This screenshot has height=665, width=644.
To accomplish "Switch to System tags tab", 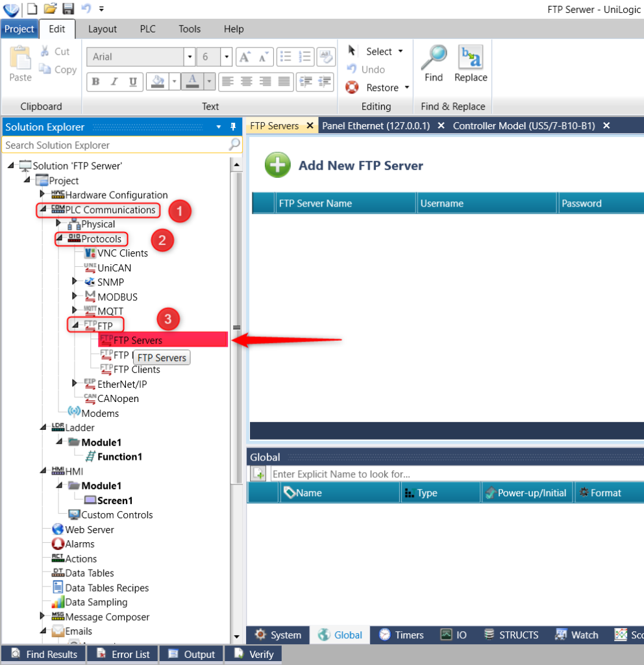I will point(278,635).
